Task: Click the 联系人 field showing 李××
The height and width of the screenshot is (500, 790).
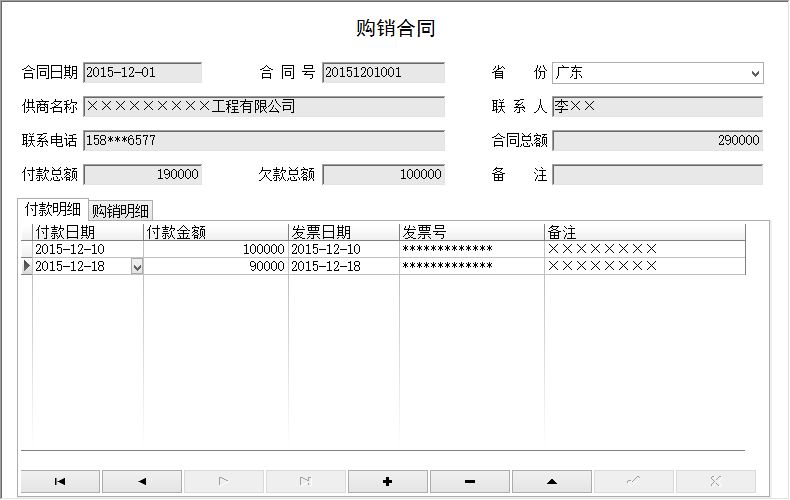Action: (x=657, y=107)
